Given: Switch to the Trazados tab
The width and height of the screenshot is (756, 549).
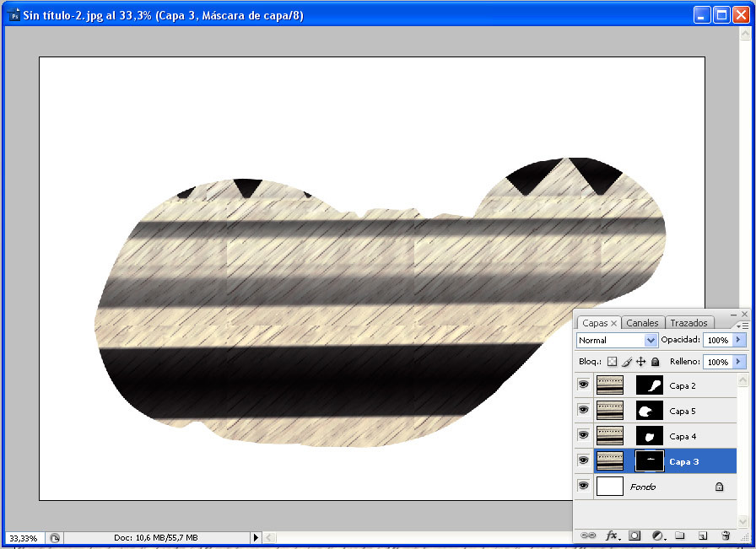Looking at the screenshot, I should click(688, 323).
